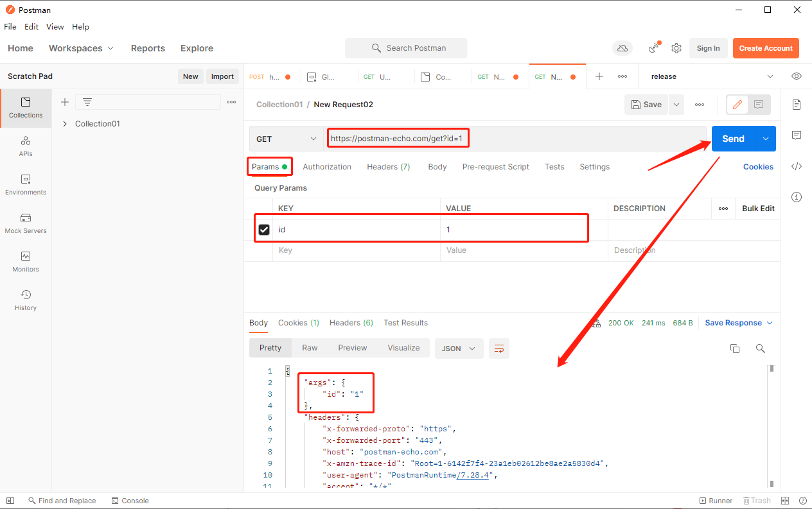The width and height of the screenshot is (812, 509).
Task: Open the Pre-request Script tab
Action: [496, 167]
